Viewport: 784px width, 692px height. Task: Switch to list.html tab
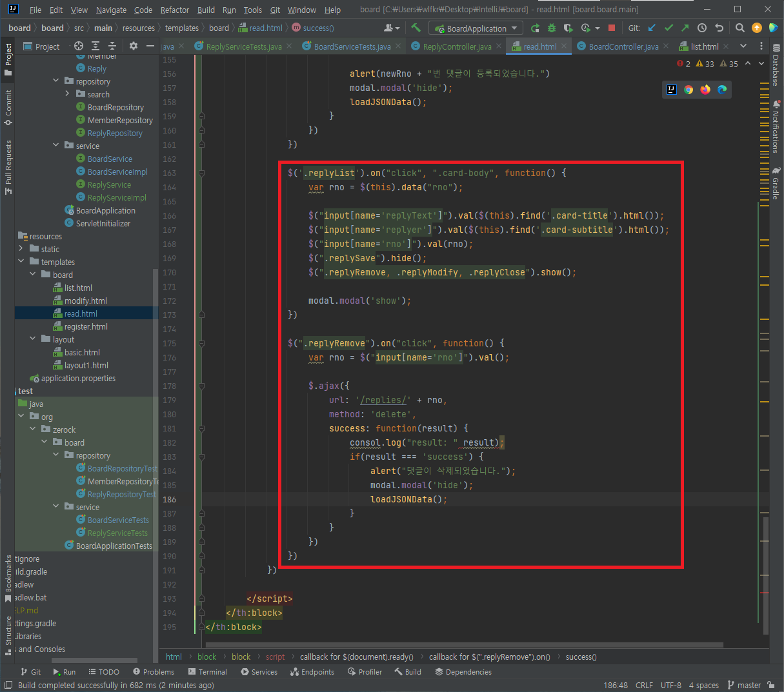pyautogui.click(x=705, y=46)
